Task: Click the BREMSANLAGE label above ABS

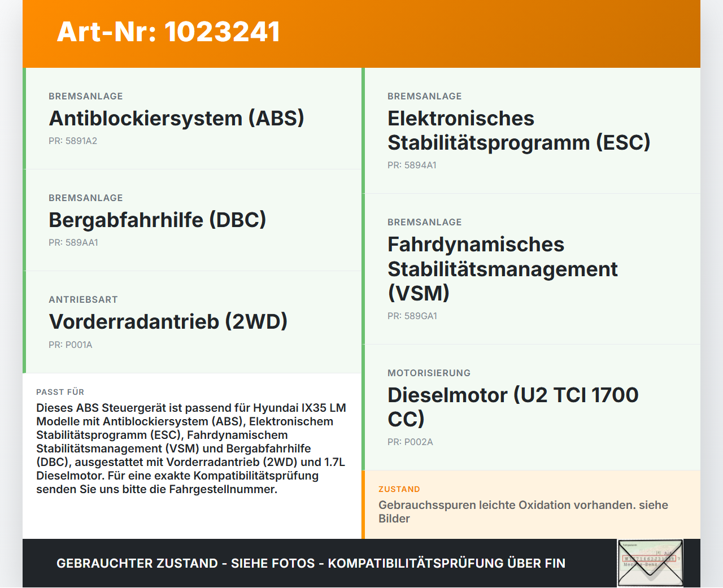Action: [x=86, y=96]
